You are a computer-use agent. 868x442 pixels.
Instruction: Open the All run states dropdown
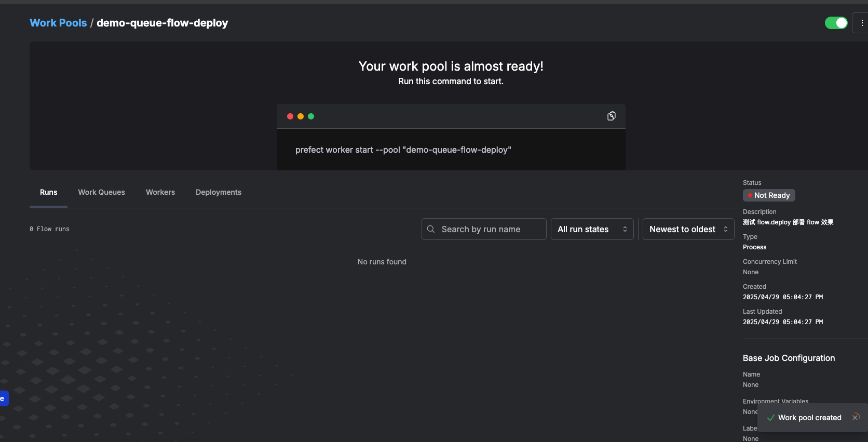[592, 229]
